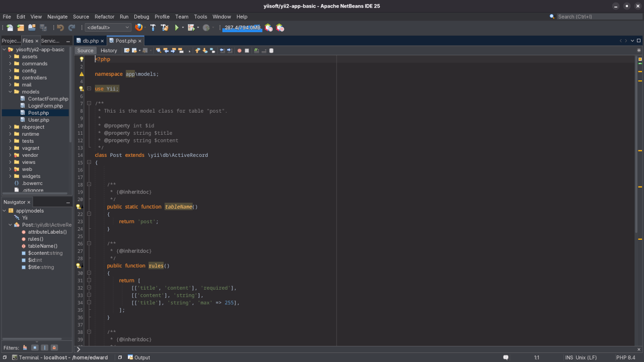Viewport: 644px width, 362px height.
Task: Open the Run Project dropdown arrow
Action: tap(183, 28)
